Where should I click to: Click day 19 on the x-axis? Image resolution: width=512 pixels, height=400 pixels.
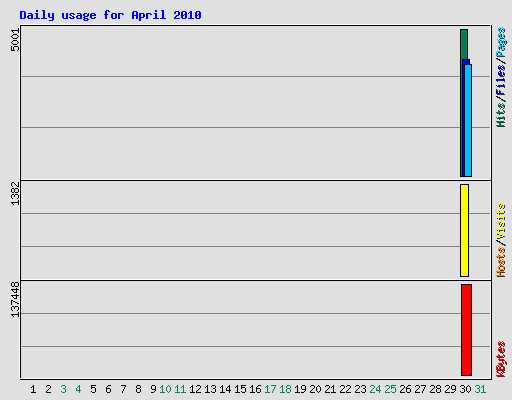(300, 389)
